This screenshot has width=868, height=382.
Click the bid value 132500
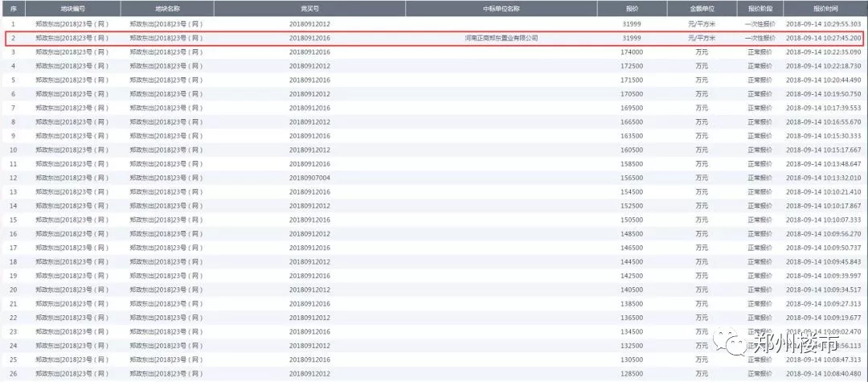click(632, 346)
